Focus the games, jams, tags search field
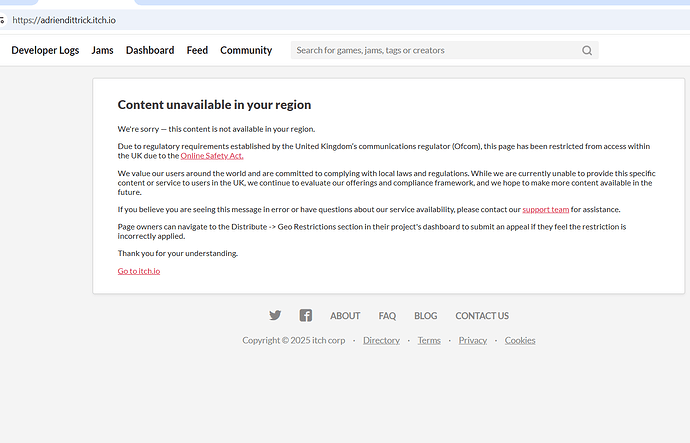Screen dimensions: 690x443 pos(435,50)
